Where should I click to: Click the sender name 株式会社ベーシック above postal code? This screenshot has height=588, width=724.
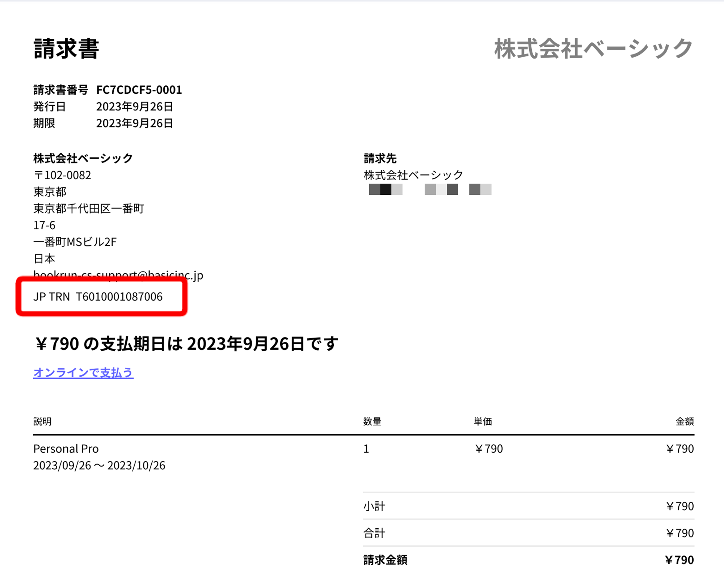(83, 158)
